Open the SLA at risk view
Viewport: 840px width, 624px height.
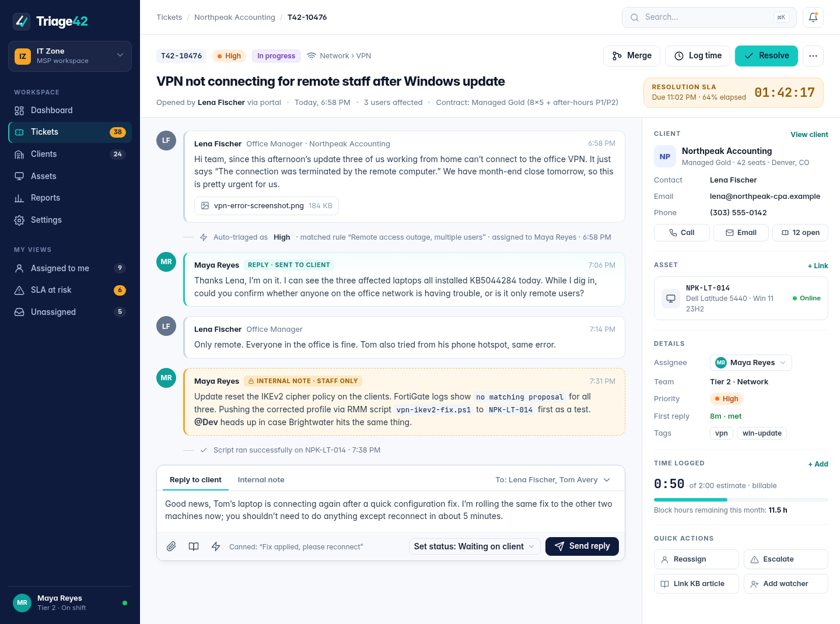tap(70, 290)
